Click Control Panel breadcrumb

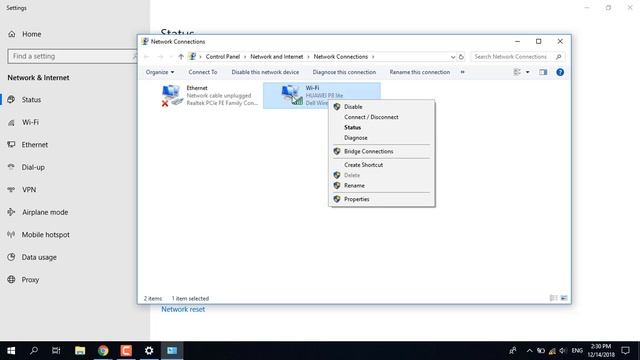point(223,57)
